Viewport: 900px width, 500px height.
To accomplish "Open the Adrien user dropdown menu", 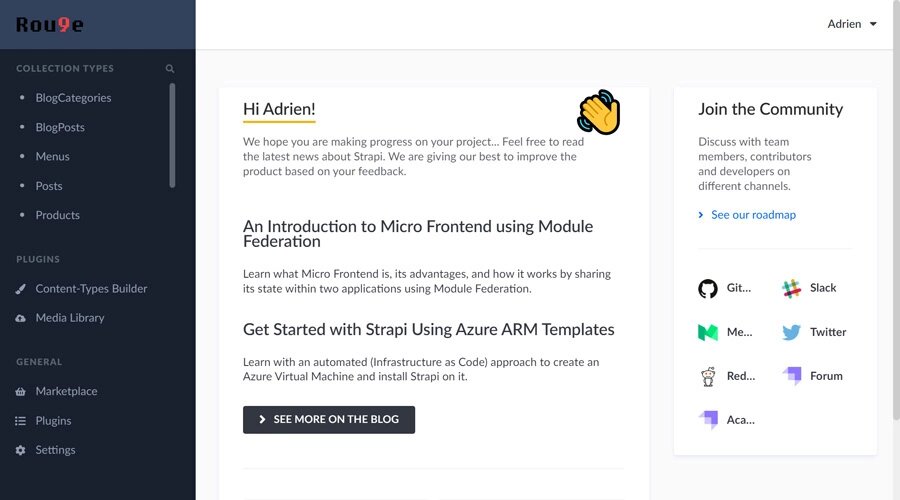I will tap(852, 24).
